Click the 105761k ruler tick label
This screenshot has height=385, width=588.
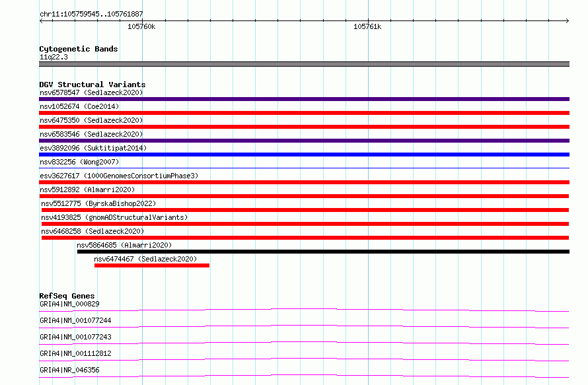tap(367, 26)
